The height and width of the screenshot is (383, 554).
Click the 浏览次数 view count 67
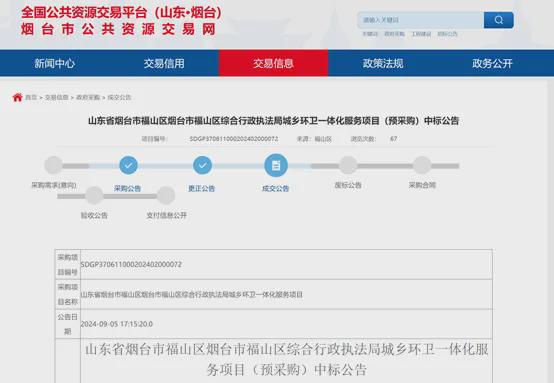point(374,139)
